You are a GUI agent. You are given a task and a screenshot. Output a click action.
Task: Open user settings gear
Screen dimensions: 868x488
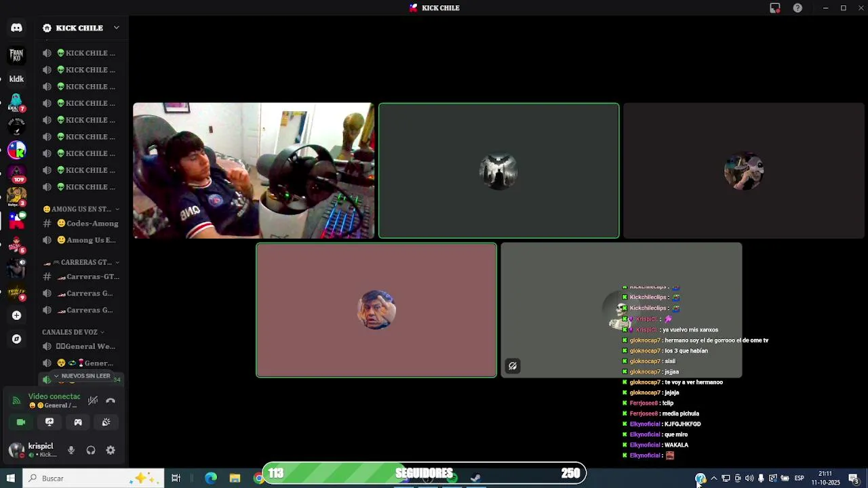click(111, 450)
